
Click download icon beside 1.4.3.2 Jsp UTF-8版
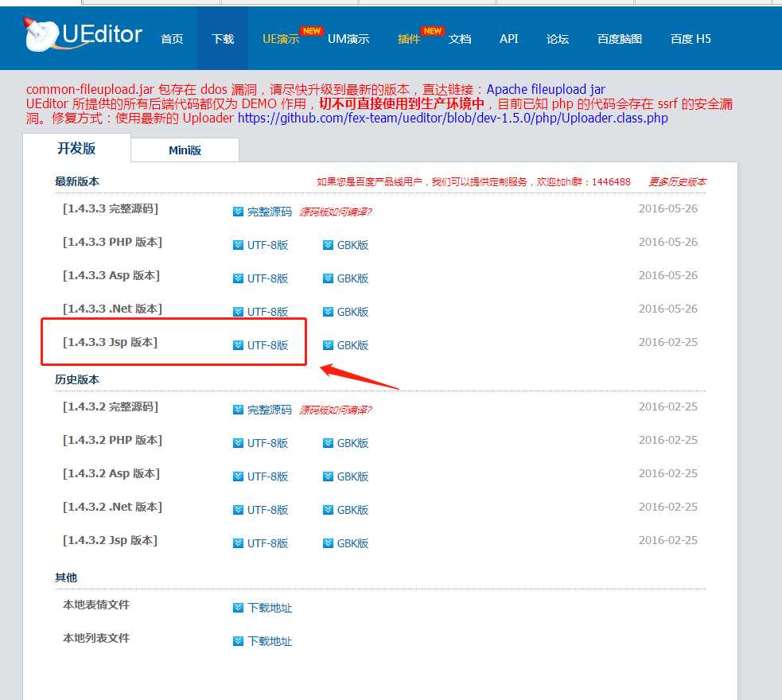[x=238, y=543]
